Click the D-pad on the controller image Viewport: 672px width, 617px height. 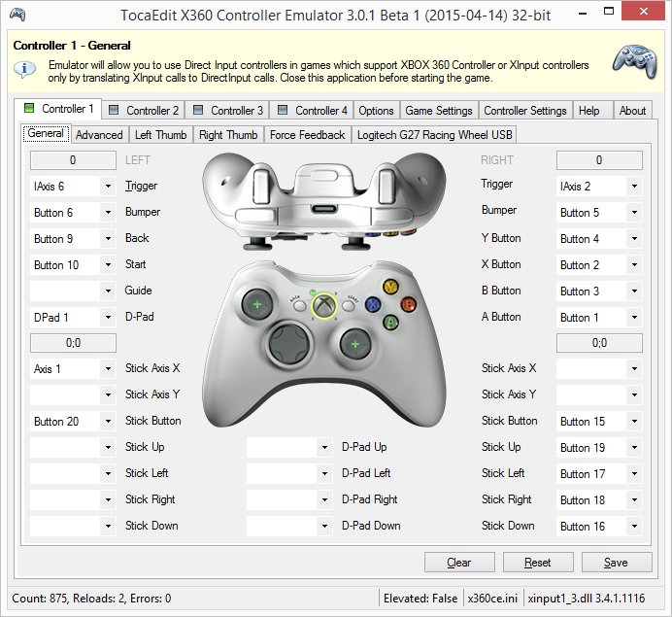point(286,343)
